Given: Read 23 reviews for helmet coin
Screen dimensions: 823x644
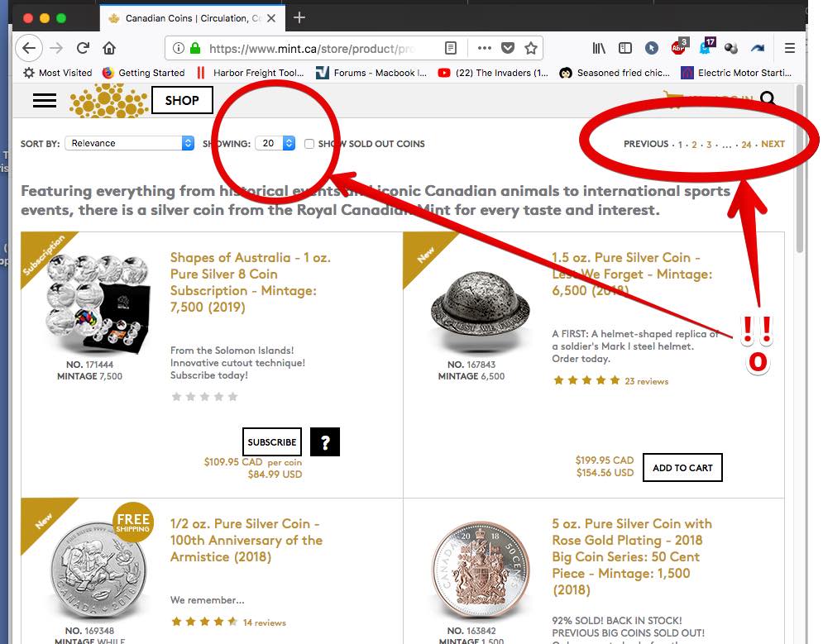Looking at the screenshot, I should click(x=646, y=381).
